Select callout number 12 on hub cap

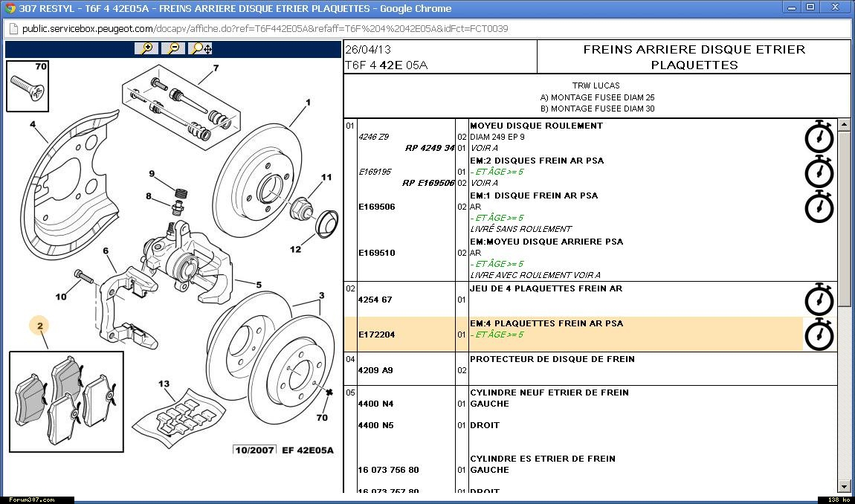[x=295, y=249]
